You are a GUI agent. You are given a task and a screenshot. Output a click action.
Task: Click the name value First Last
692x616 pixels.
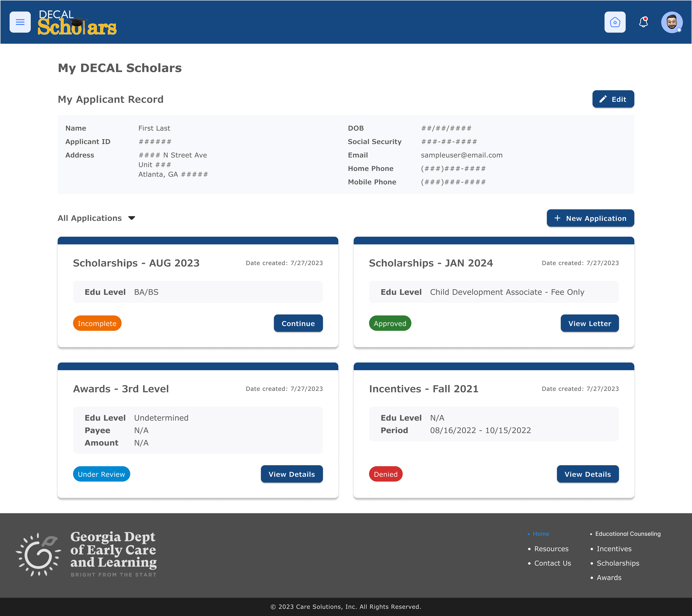pos(154,128)
